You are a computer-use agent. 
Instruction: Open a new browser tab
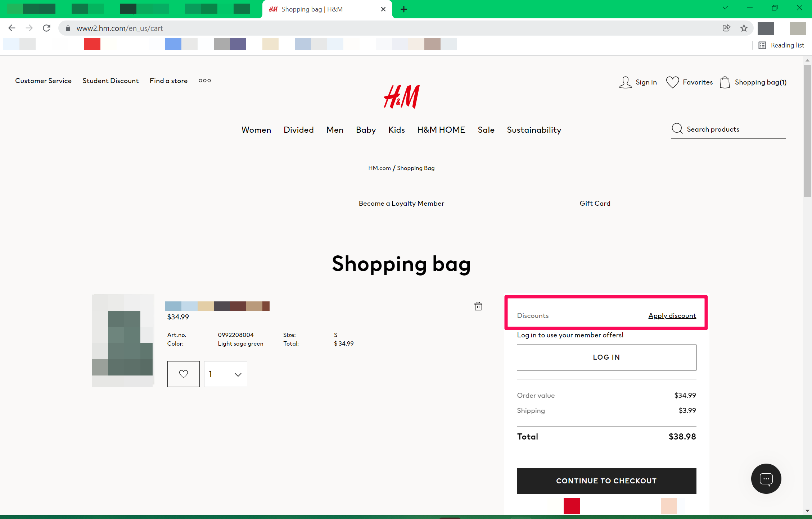404,9
